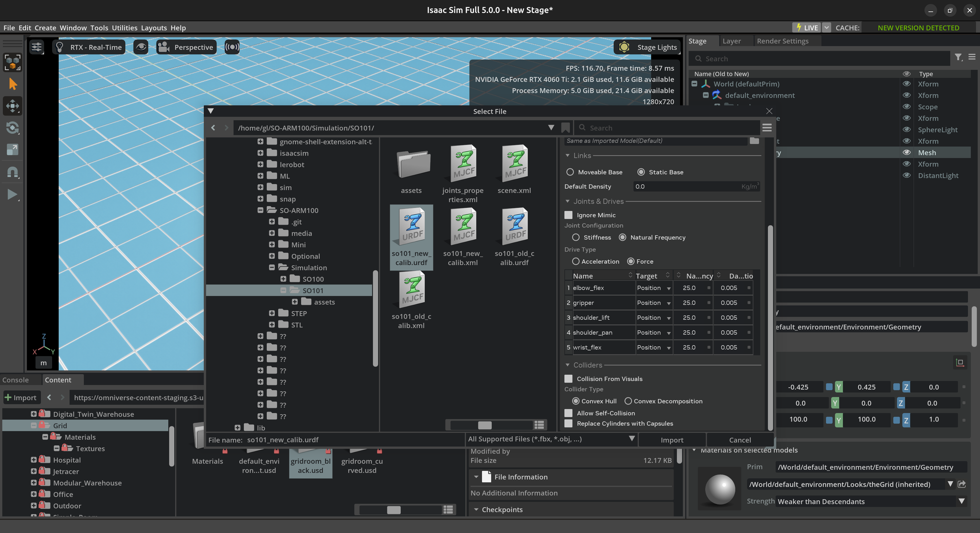The width and height of the screenshot is (980, 533).
Task: Open the path history dropdown arrow
Action: click(x=551, y=128)
